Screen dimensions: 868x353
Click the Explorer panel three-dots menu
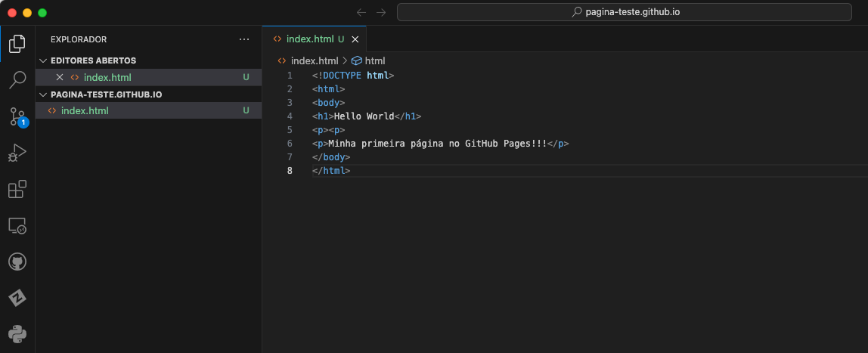(x=243, y=39)
